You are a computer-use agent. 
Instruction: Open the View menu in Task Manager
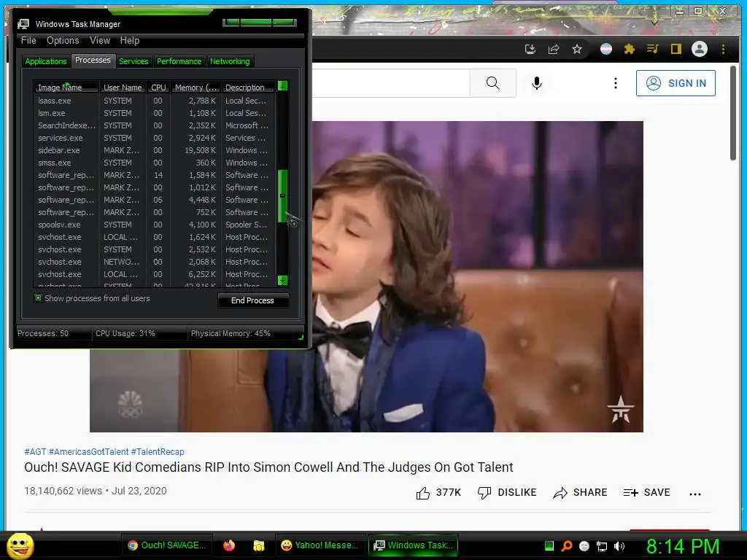click(x=100, y=41)
